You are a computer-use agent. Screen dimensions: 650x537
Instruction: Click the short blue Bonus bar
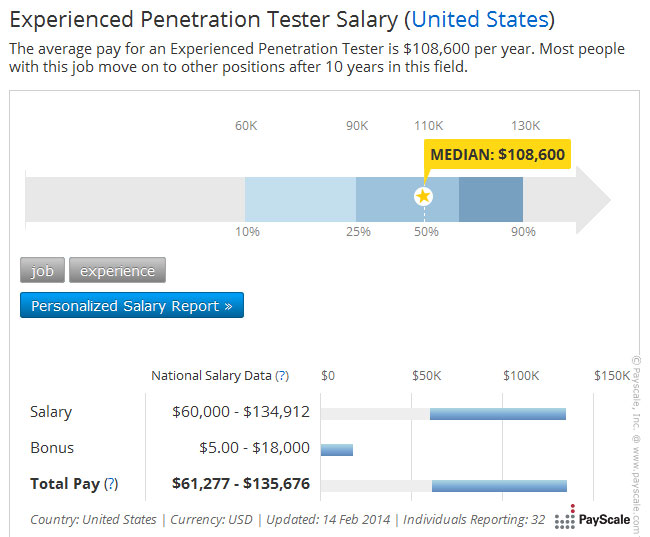pos(336,449)
